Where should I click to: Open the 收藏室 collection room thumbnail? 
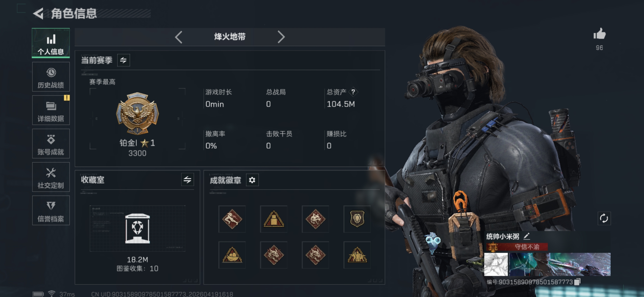(x=137, y=229)
